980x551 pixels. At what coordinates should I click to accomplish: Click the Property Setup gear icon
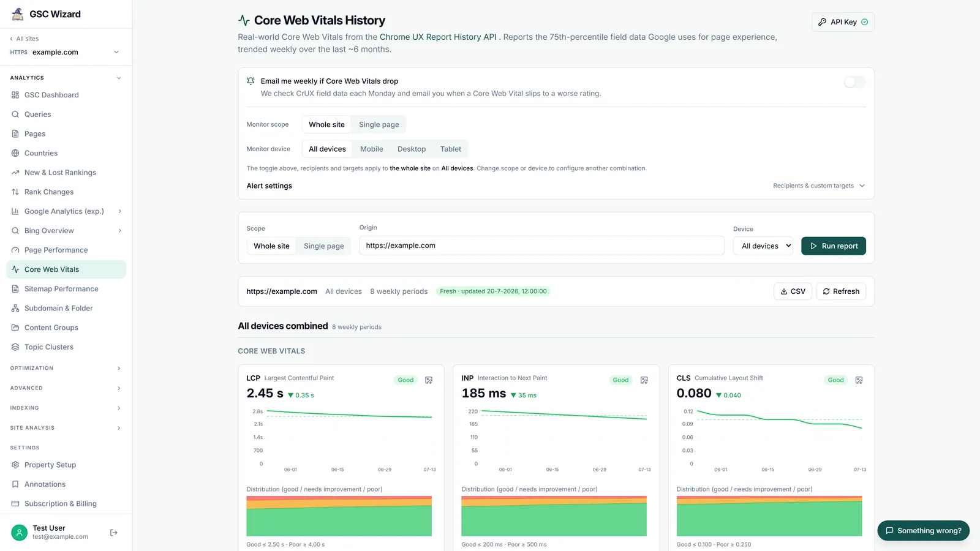pos(15,465)
